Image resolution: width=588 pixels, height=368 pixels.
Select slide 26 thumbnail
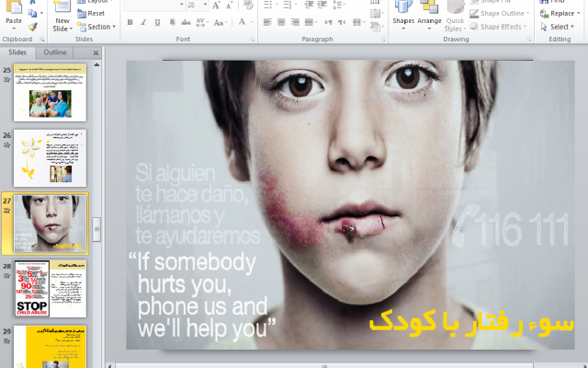pos(50,158)
